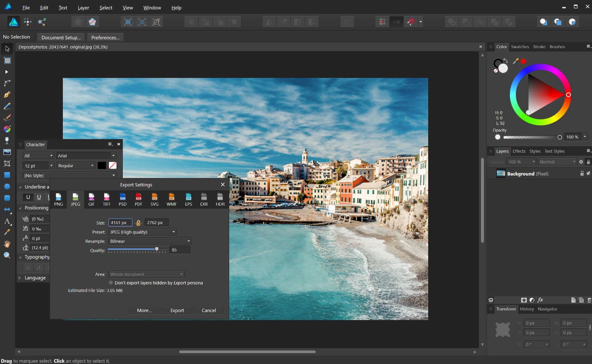The width and height of the screenshot is (592, 364).
Task: Click the More... button in Export Settings
Action: click(144, 310)
